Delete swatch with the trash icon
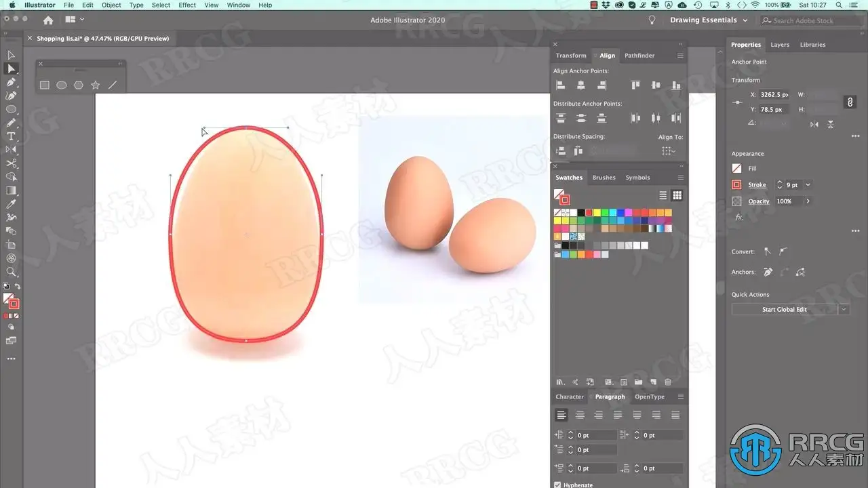Image resolution: width=868 pixels, height=488 pixels. [x=668, y=382]
